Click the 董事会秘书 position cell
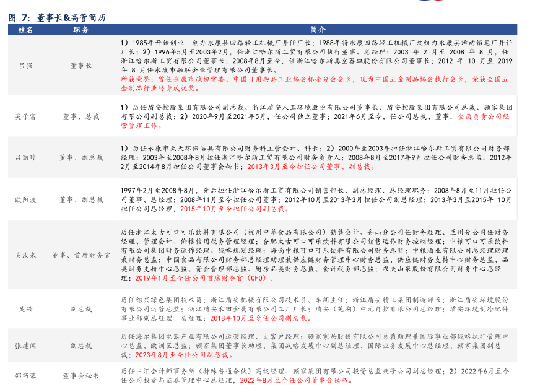 tap(81, 375)
